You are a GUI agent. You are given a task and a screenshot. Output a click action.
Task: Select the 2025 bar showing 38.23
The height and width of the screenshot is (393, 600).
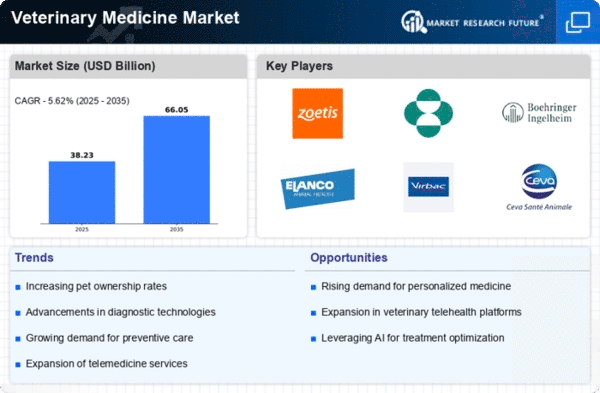coord(82,192)
